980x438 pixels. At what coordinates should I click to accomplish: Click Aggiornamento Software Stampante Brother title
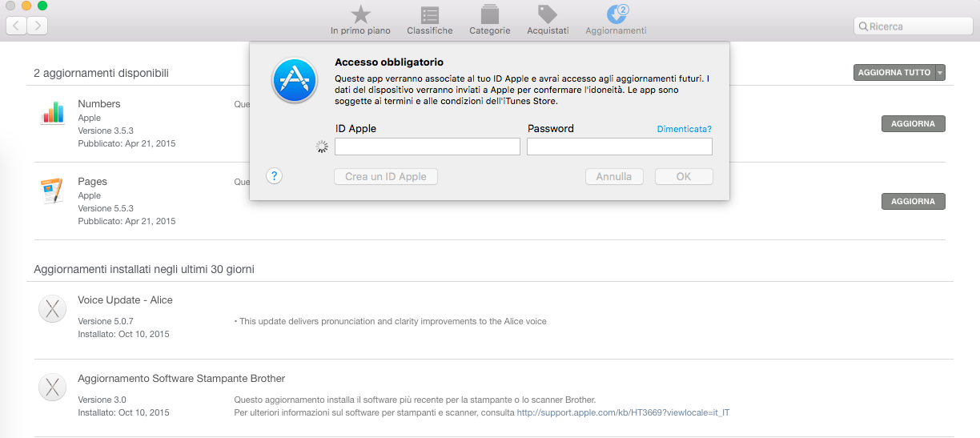pyautogui.click(x=181, y=379)
